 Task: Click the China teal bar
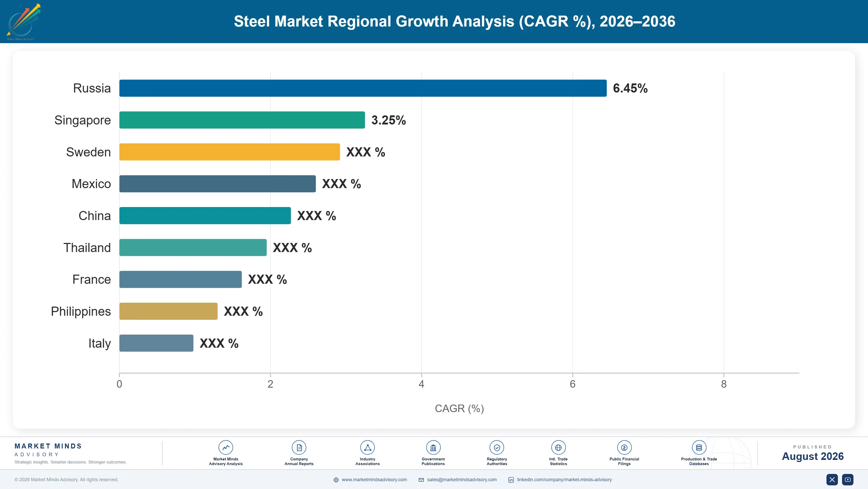coord(205,215)
